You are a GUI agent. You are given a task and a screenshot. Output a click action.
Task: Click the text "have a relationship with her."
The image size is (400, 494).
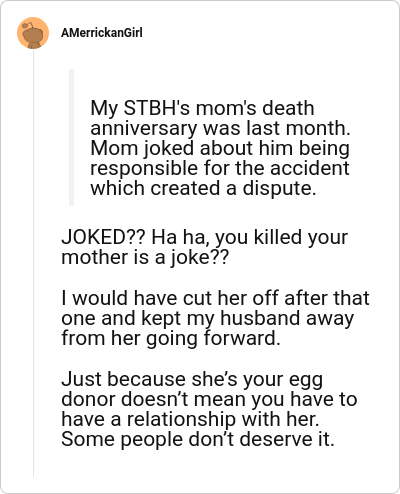[x=190, y=419]
